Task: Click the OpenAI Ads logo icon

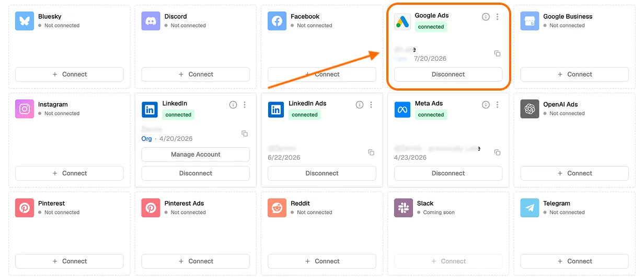Action: (530, 109)
